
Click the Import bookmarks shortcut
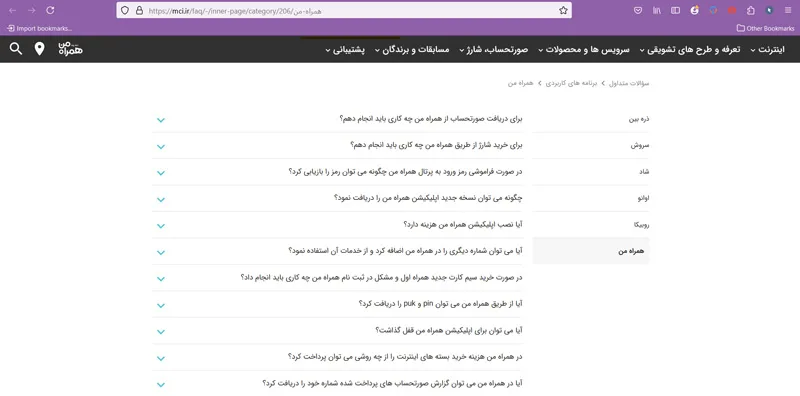(40, 29)
